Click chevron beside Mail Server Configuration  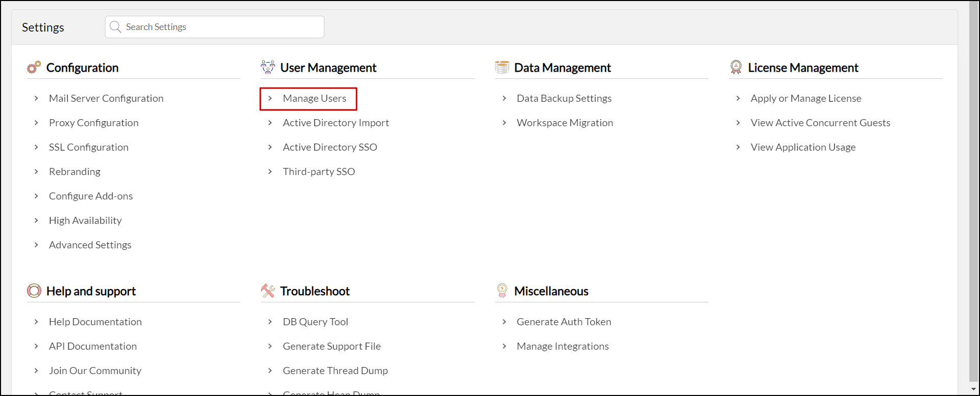(36, 98)
